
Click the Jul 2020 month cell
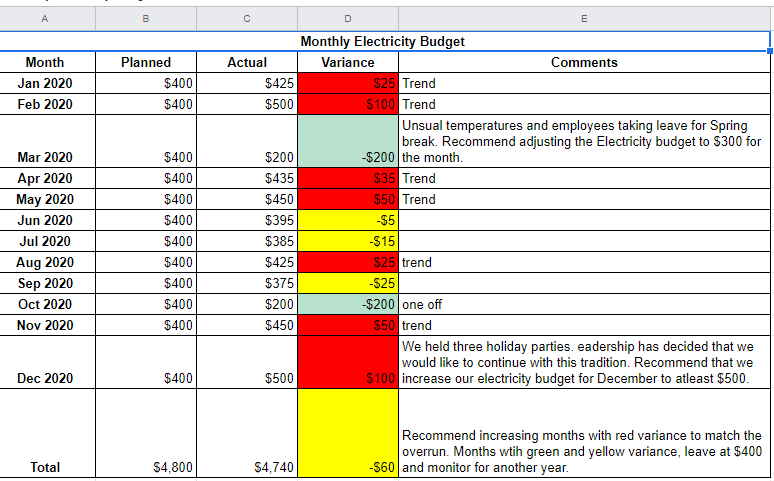click(47, 241)
